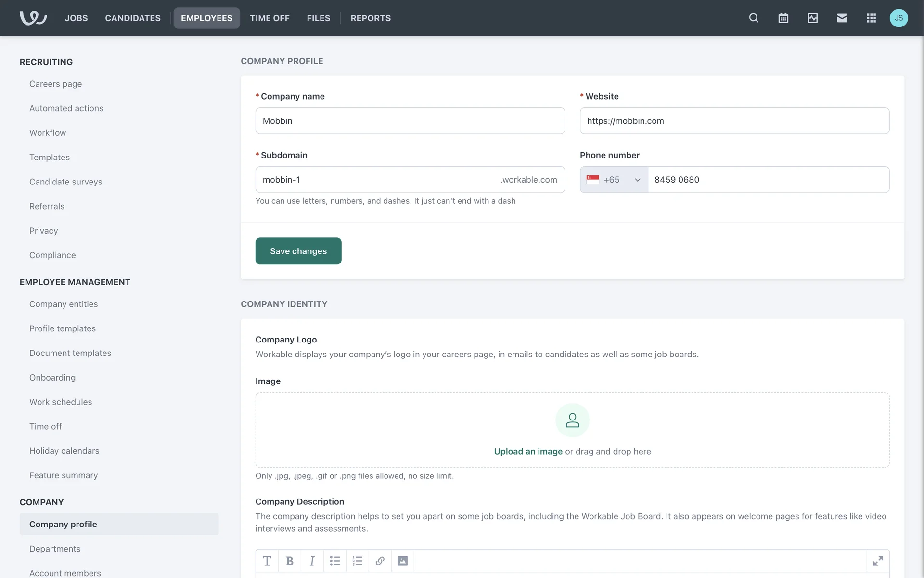The height and width of the screenshot is (578, 924).
Task: Switch to the Candidates tab
Action: coord(133,18)
